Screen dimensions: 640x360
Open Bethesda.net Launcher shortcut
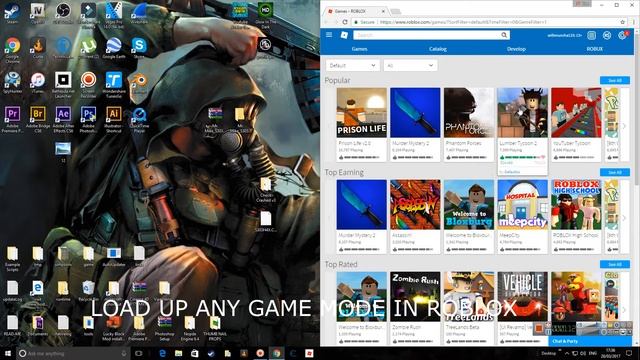(x=63, y=85)
